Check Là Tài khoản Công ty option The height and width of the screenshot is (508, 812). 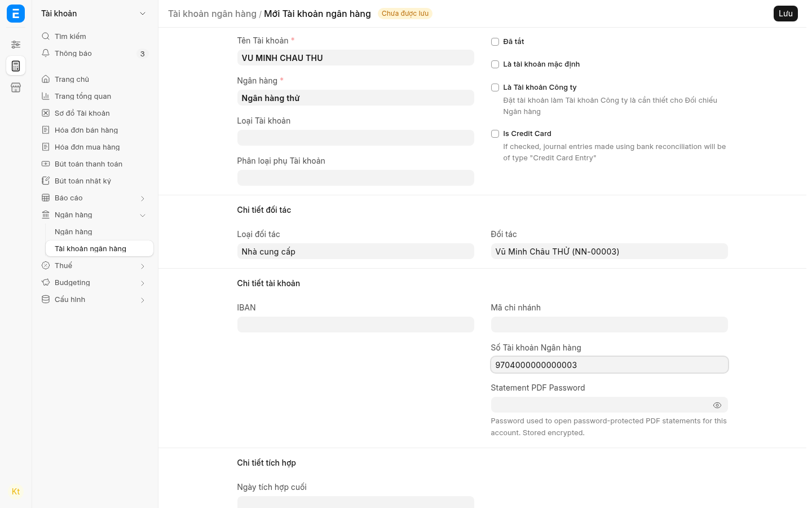click(495, 87)
